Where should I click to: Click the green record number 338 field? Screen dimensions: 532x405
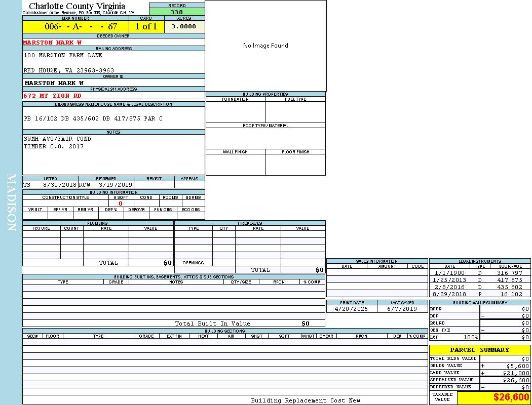click(x=177, y=12)
